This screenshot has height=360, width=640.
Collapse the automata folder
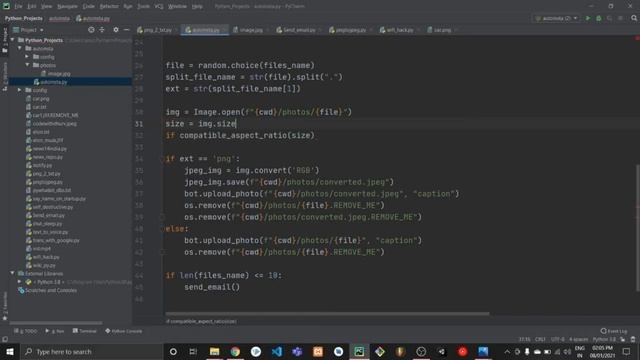(x=20, y=48)
